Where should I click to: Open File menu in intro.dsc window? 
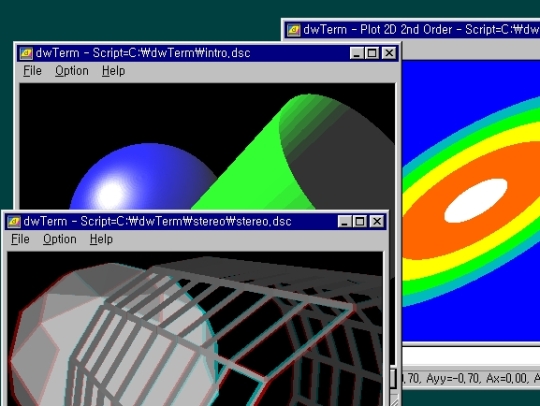pyautogui.click(x=32, y=71)
